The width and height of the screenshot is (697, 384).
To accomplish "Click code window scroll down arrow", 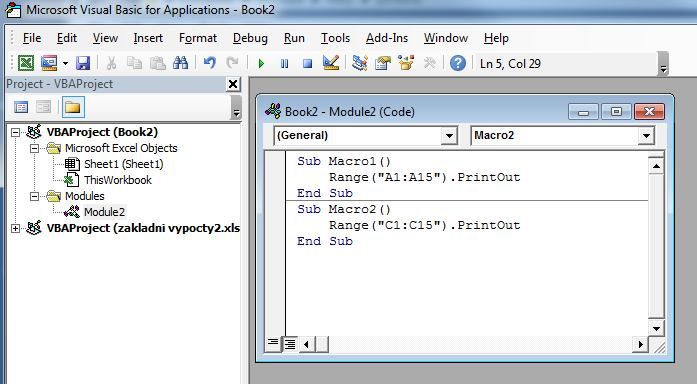I will tap(656, 329).
